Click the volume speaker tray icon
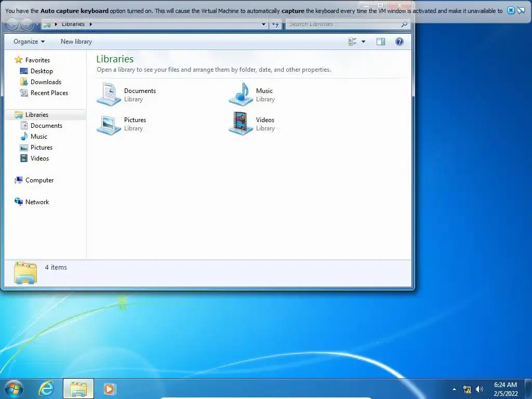This screenshot has height=399, width=532. pos(480,389)
